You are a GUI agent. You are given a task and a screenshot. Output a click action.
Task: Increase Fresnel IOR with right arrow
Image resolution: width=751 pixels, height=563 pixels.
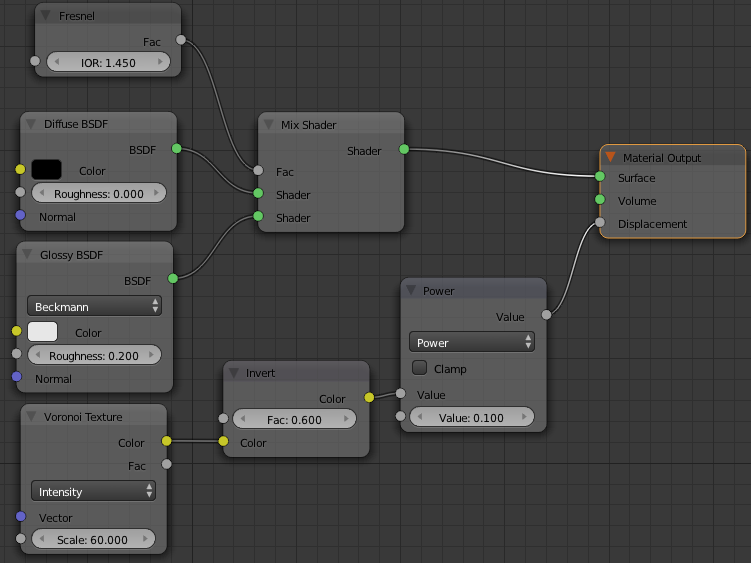coord(160,62)
